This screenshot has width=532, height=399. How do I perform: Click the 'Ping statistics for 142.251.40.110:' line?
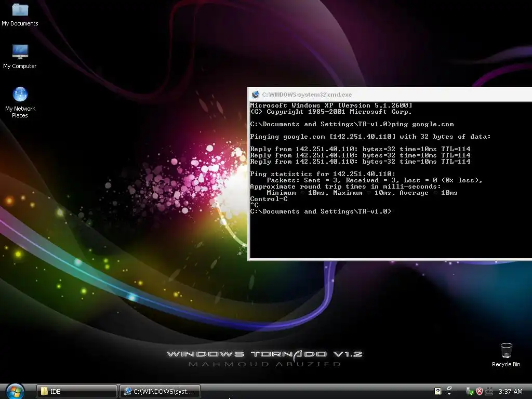(323, 174)
